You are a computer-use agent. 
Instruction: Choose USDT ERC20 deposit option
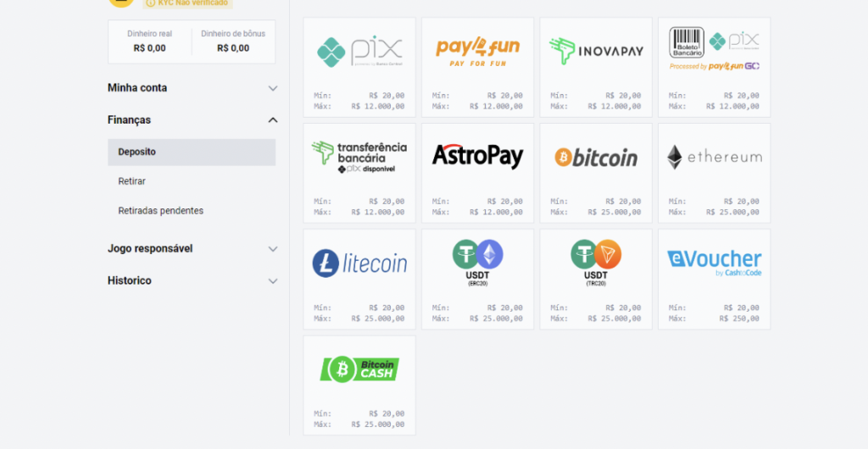click(478, 280)
